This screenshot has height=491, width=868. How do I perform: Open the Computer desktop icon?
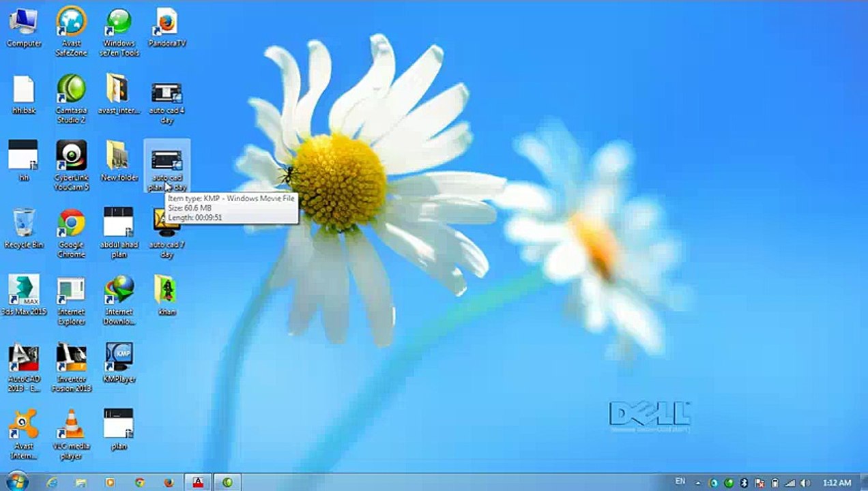click(24, 28)
